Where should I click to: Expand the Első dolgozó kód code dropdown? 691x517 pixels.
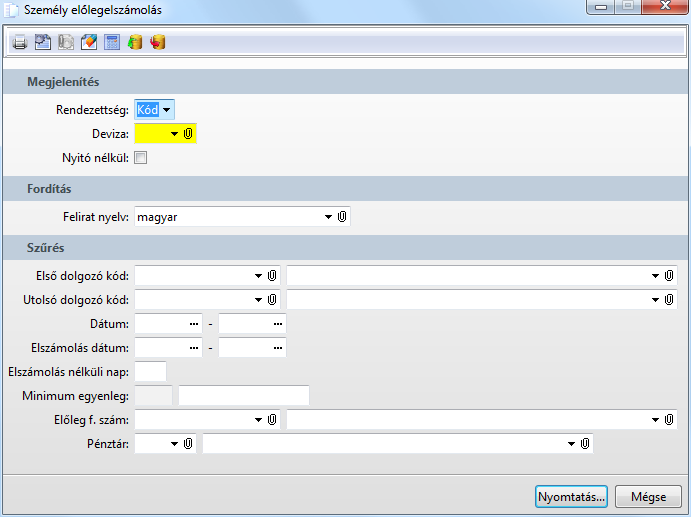(x=258, y=276)
